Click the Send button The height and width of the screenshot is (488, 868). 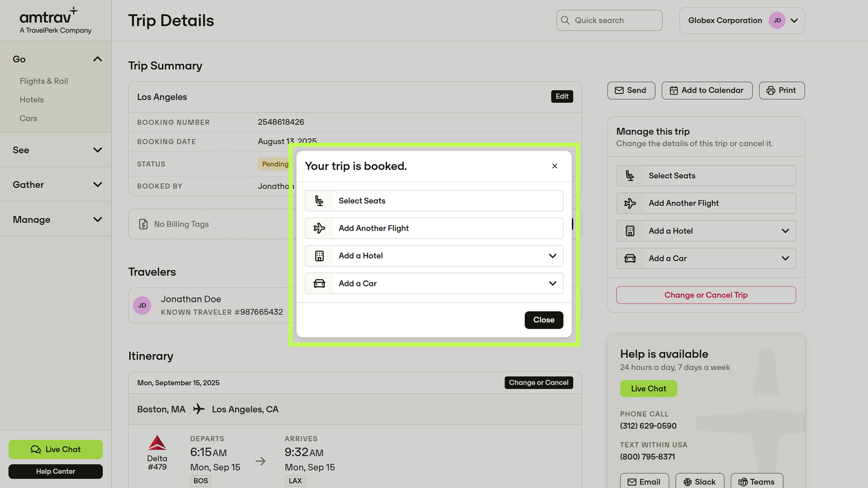(631, 90)
